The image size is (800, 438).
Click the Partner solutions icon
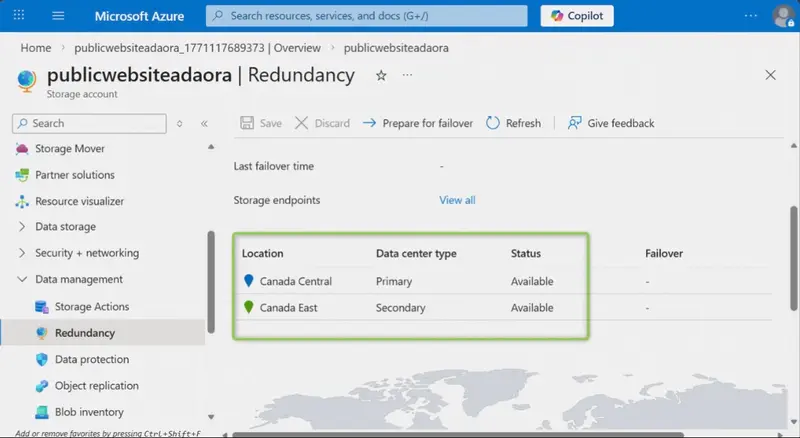(22, 175)
